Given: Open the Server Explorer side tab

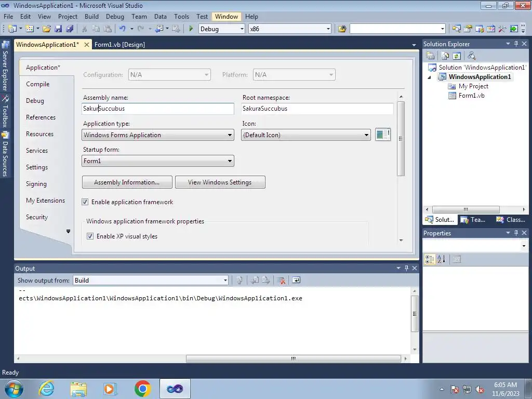Looking at the screenshot, I should click(x=5, y=66).
